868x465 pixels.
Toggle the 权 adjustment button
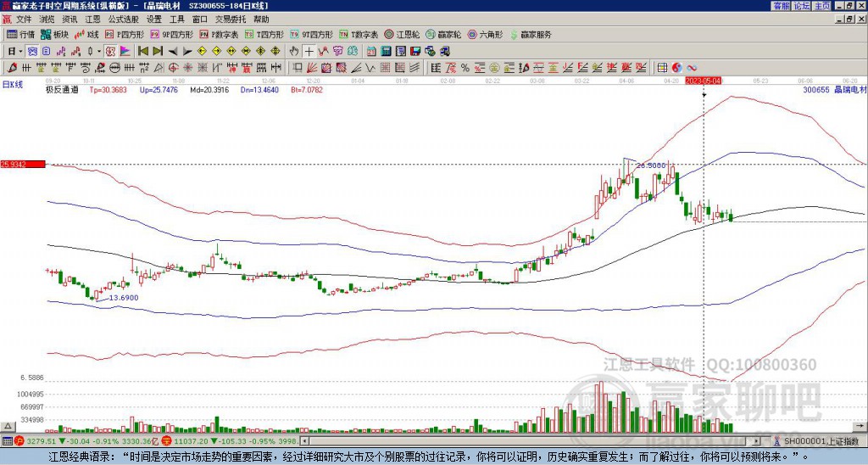[x=110, y=52]
